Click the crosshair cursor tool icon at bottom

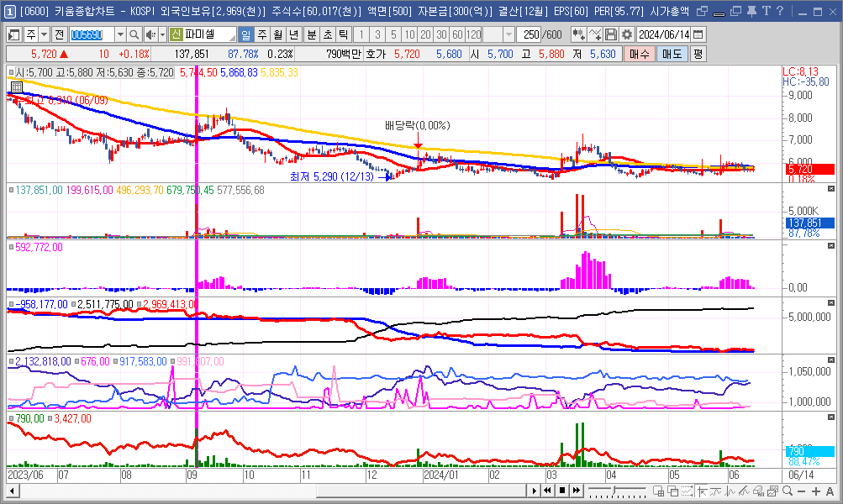702,491
